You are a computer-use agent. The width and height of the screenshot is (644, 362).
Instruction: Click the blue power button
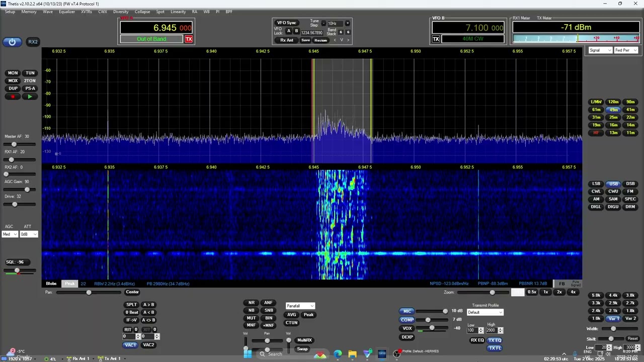coord(12,42)
